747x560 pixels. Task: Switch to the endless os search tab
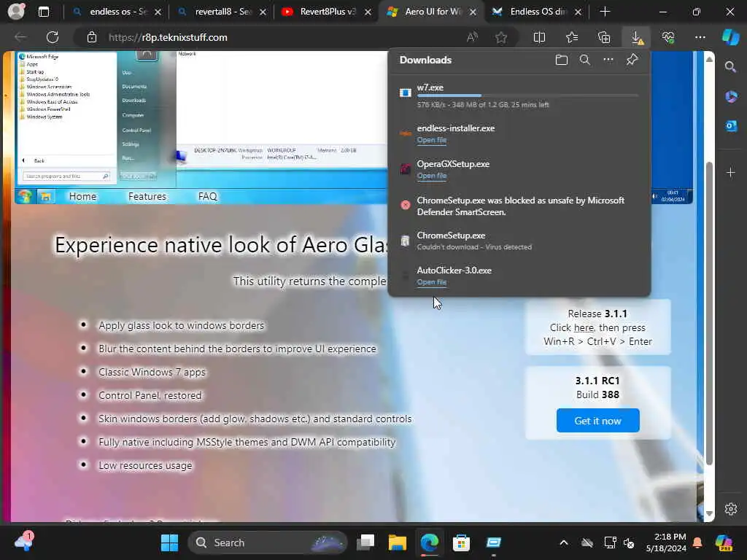pos(116,12)
